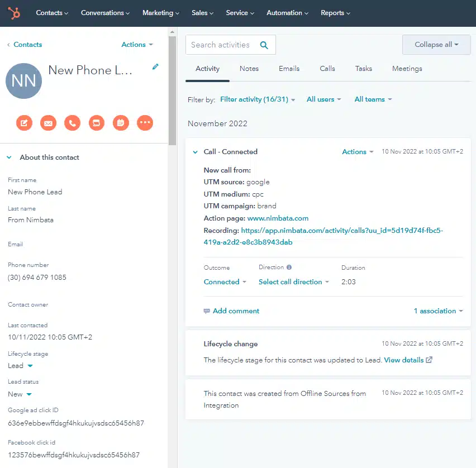Screen dimensions: 476x468
Task: Open the Conversations navigation menu
Action: click(105, 13)
